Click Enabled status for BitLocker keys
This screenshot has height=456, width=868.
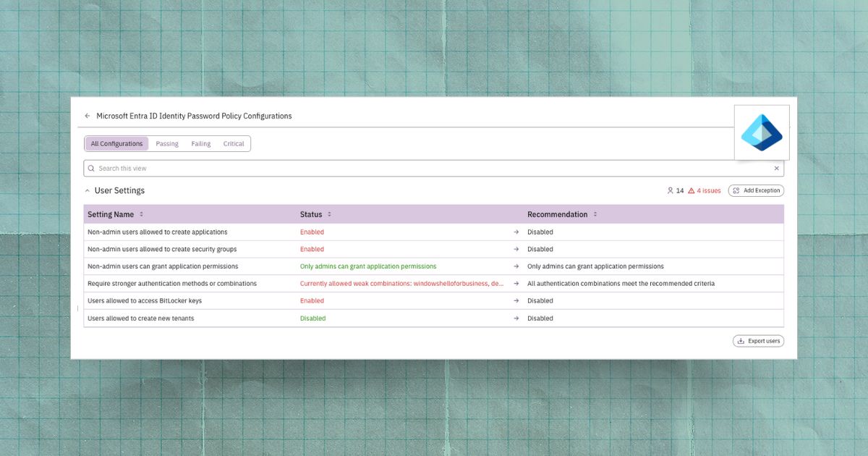click(312, 301)
